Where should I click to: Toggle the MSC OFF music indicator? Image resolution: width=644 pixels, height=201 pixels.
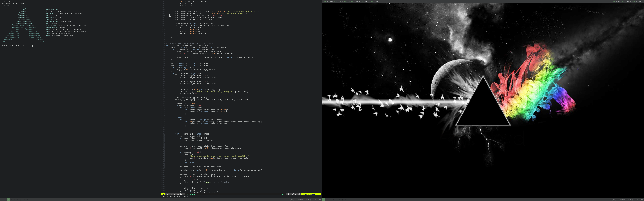[x=374, y=1]
